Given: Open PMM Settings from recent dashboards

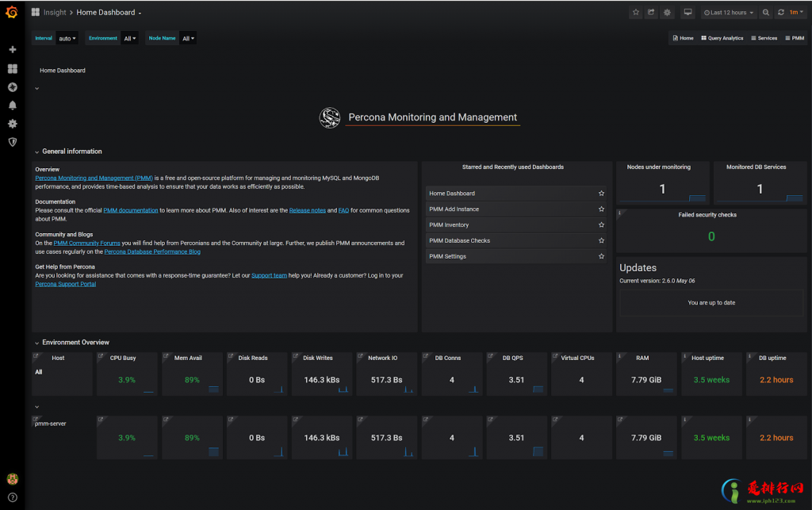Looking at the screenshot, I should click(515, 256).
